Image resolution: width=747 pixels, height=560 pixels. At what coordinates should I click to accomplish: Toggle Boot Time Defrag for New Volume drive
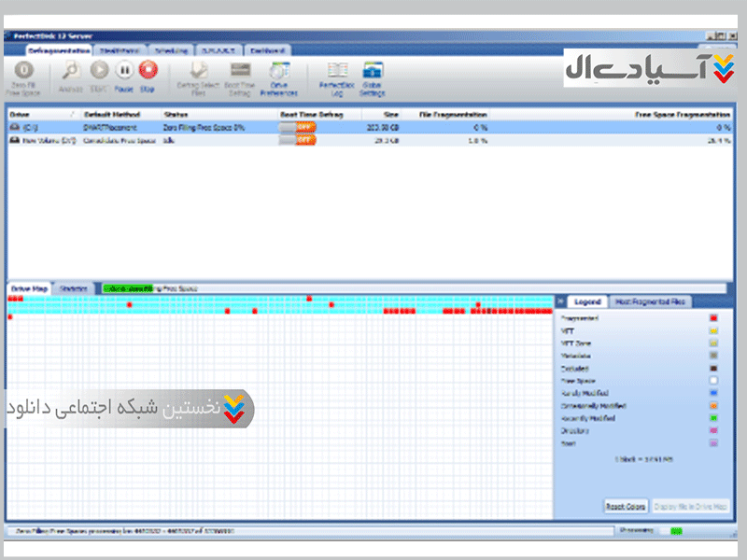pos(298,140)
